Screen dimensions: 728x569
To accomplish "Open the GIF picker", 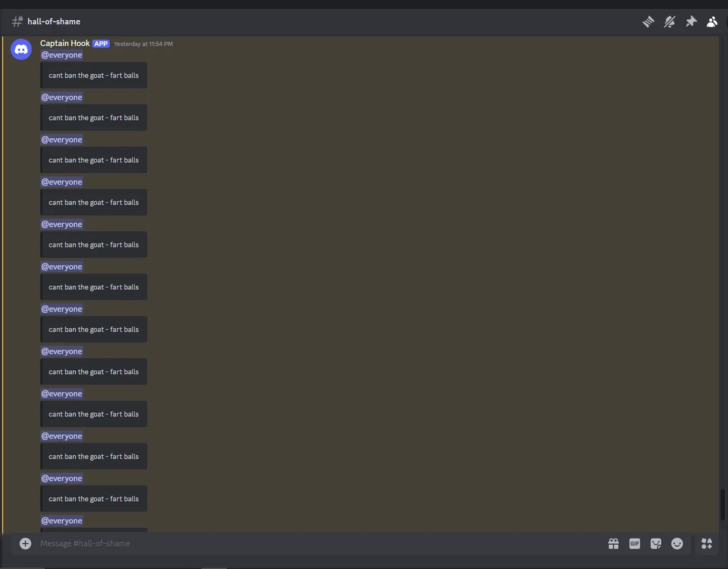I will click(x=634, y=543).
